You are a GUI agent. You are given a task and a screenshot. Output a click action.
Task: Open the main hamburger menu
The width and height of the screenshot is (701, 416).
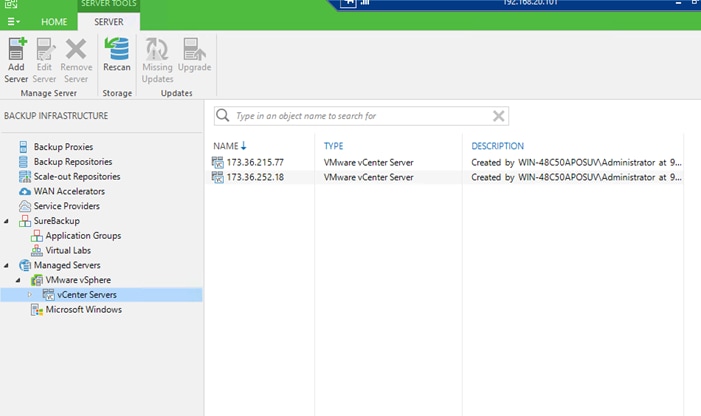coord(13,21)
